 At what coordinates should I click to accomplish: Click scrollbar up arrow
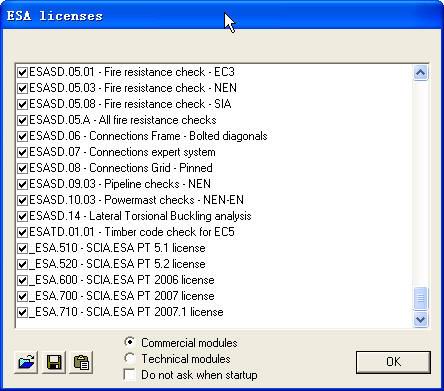point(420,72)
